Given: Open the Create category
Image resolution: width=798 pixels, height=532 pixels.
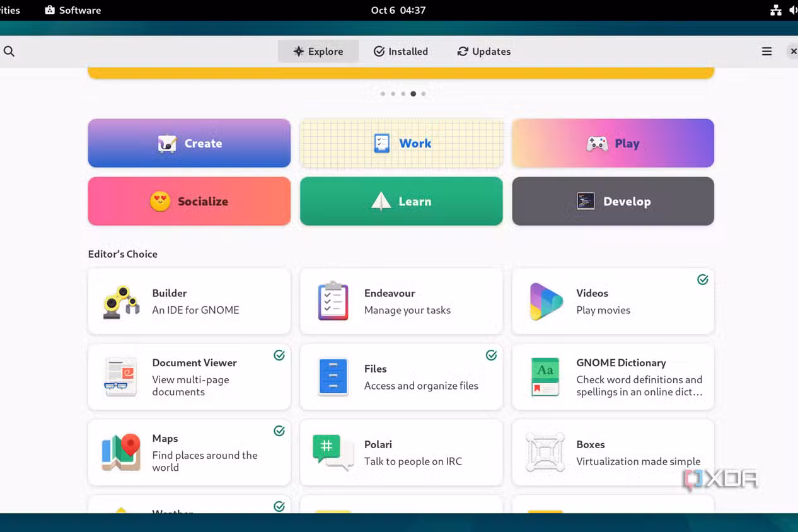Looking at the screenshot, I should click(x=189, y=143).
